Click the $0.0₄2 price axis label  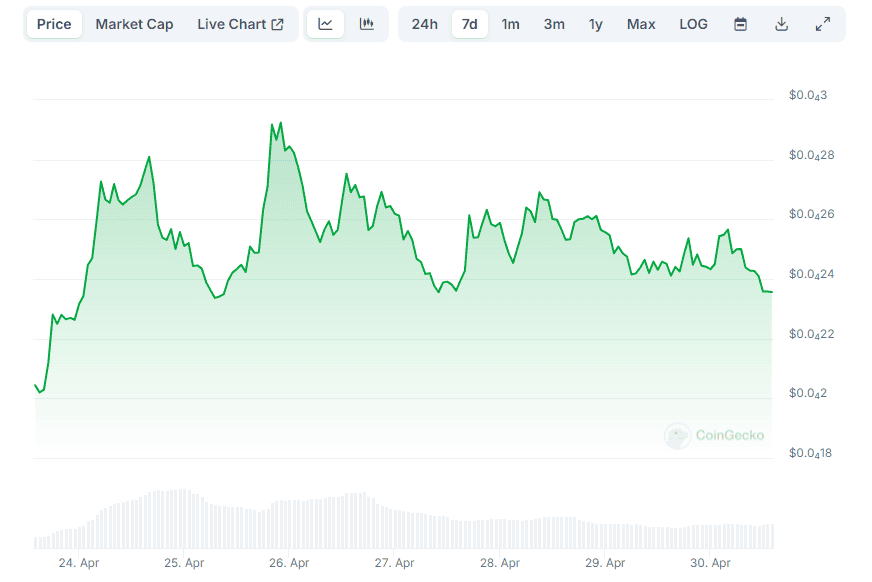(807, 393)
